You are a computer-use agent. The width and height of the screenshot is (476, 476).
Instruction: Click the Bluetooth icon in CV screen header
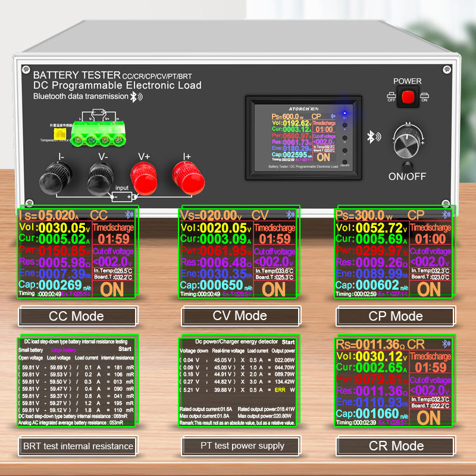[290, 215]
